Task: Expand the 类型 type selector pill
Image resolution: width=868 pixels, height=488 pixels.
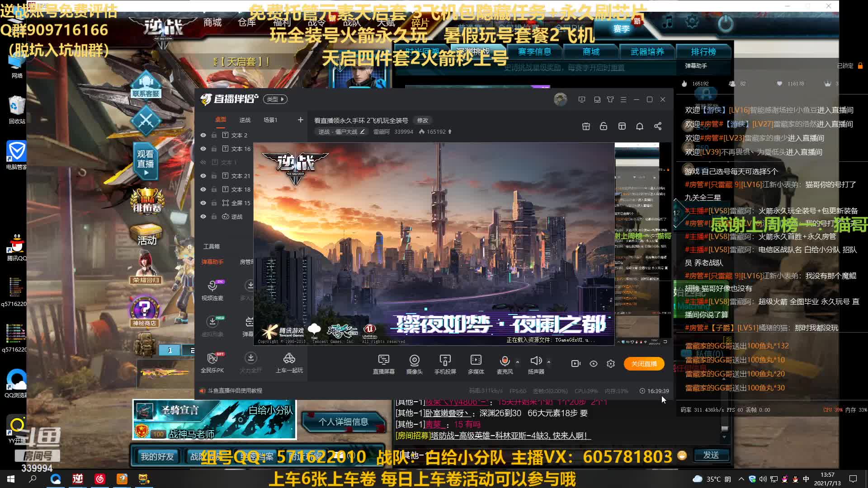Action: pos(275,99)
